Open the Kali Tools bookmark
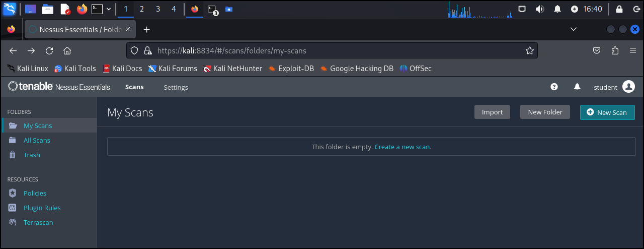The image size is (644, 249). click(x=75, y=69)
